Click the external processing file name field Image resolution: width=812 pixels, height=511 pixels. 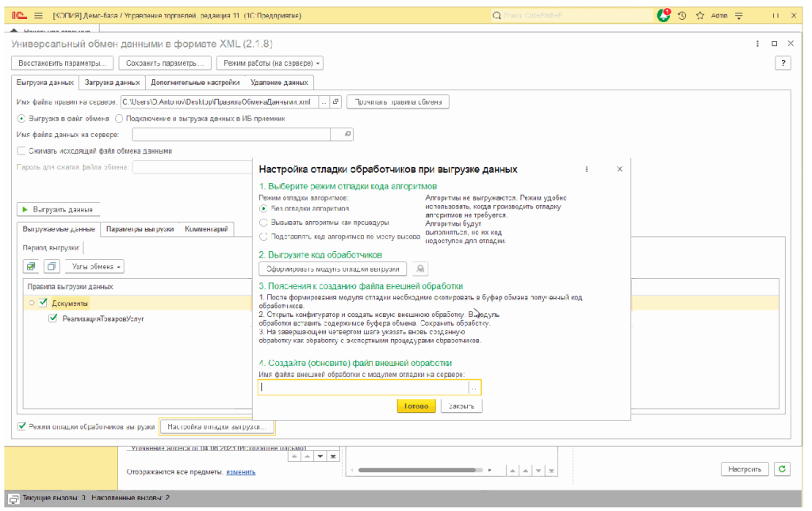tap(363, 387)
